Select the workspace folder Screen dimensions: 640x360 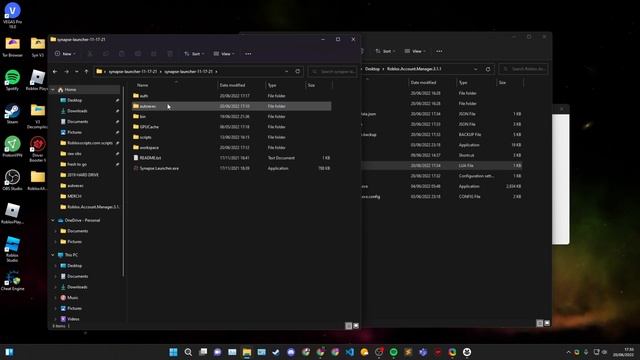tap(231, 147)
